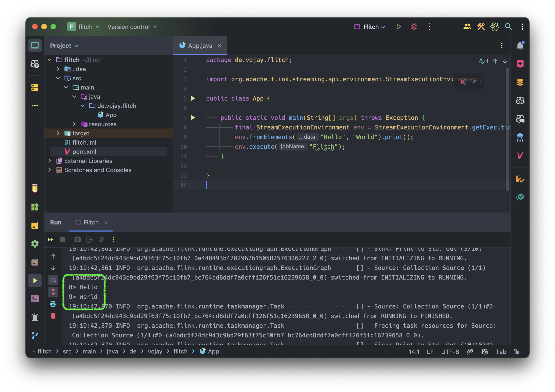This screenshot has width=555, height=392.
Task: Toggle scroll to end in console
Action: [x=53, y=292]
